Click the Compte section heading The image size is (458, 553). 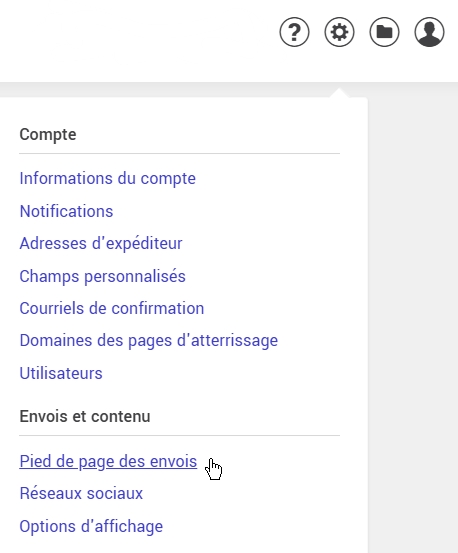pyautogui.click(x=48, y=135)
